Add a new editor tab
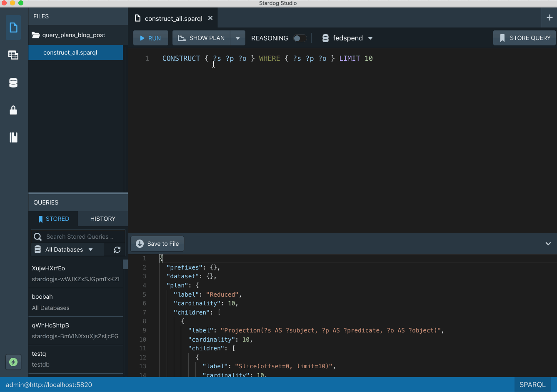The width and height of the screenshot is (557, 392). 550,17
